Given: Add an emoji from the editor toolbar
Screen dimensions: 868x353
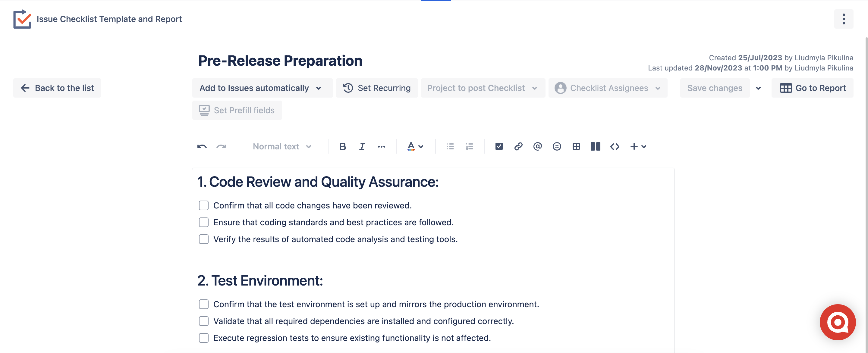Looking at the screenshot, I should (557, 146).
